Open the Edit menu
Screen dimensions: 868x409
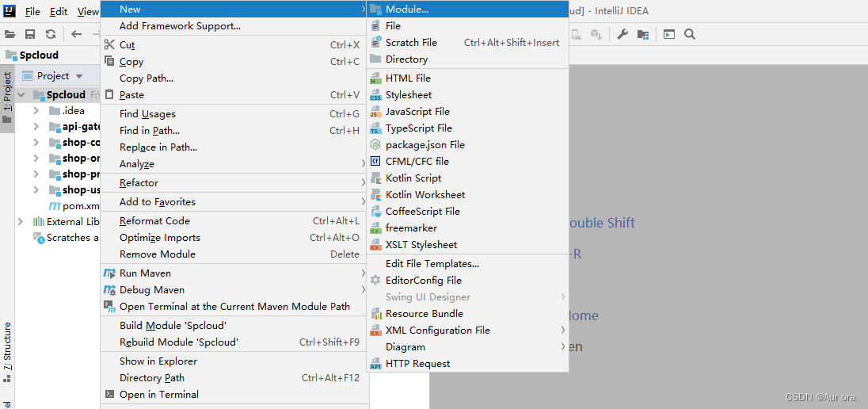pos(58,11)
